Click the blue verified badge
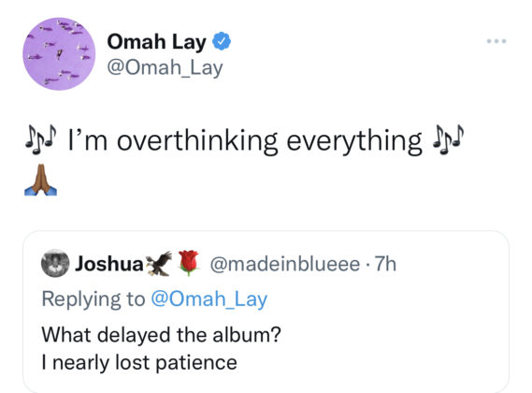Viewport: 532px width, 393px height. point(222,41)
